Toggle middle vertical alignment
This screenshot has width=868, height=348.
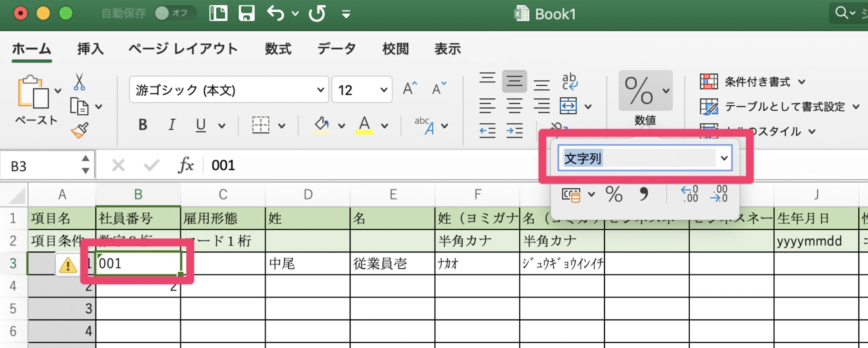pyautogui.click(x=514, y=81)
